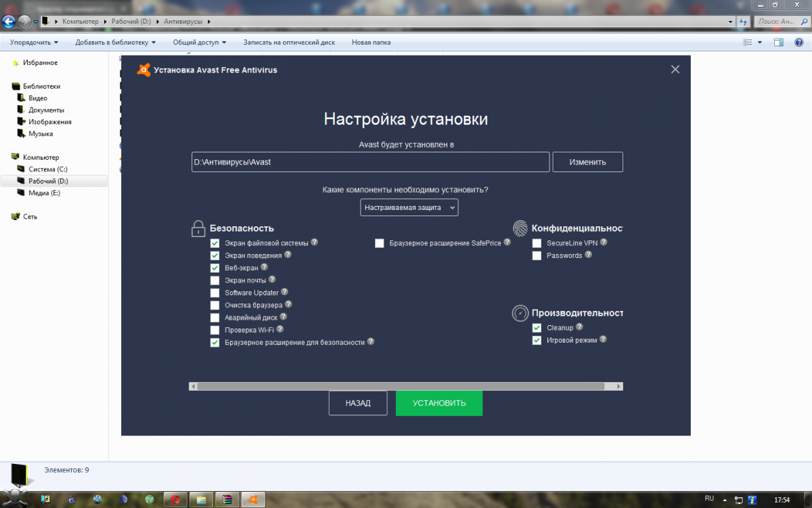Click НАЗАД button

click(358, 403)
